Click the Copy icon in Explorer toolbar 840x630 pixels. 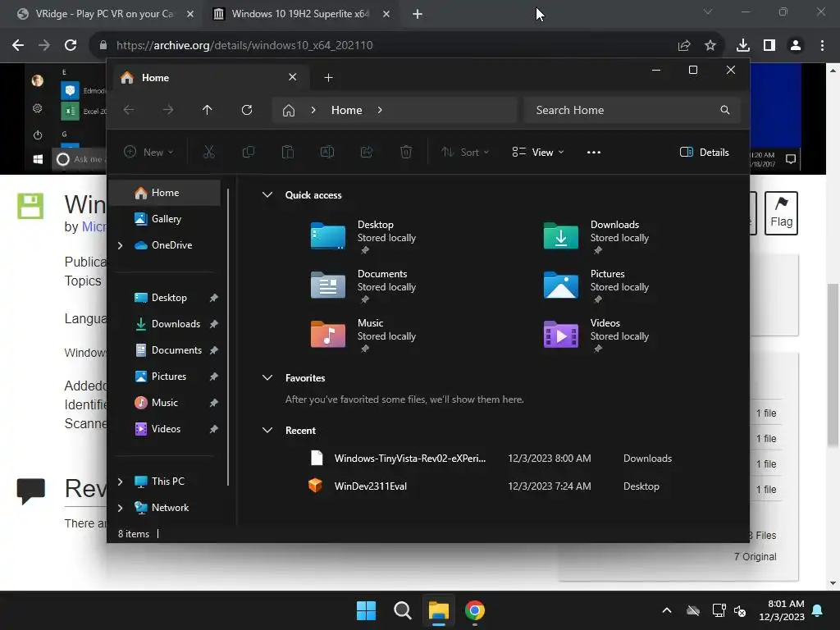(x=248, y=152)
